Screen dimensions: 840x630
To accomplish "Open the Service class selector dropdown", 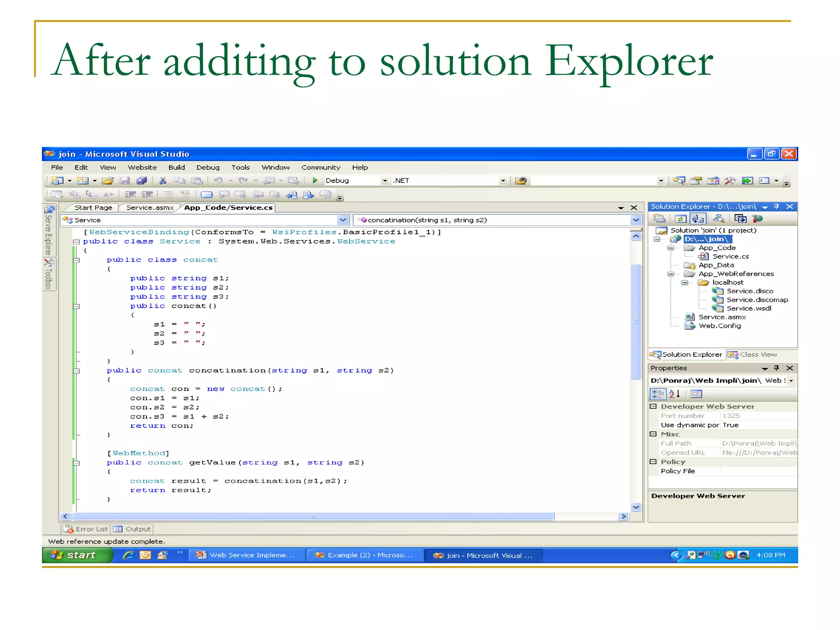I will [343, 220].
